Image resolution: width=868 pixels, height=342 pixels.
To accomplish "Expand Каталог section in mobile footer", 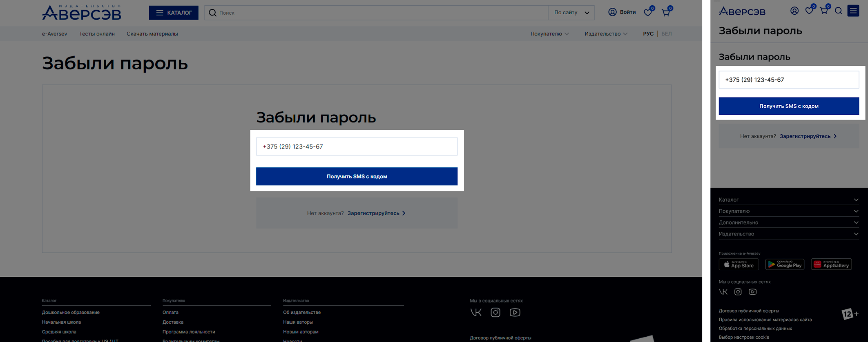I will click(x=788, y=200).
